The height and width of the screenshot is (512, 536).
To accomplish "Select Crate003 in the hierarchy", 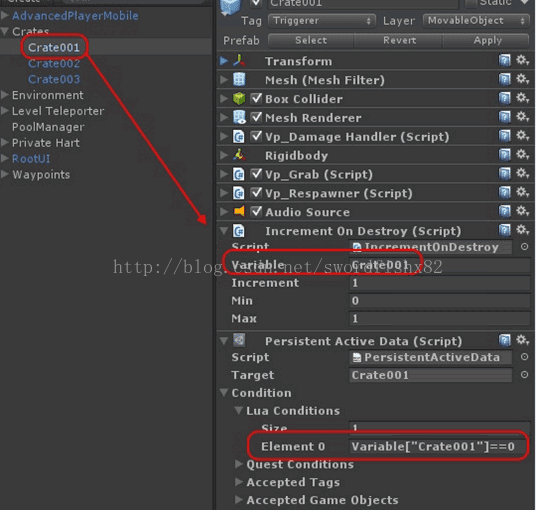I will [x=54, y=79].
